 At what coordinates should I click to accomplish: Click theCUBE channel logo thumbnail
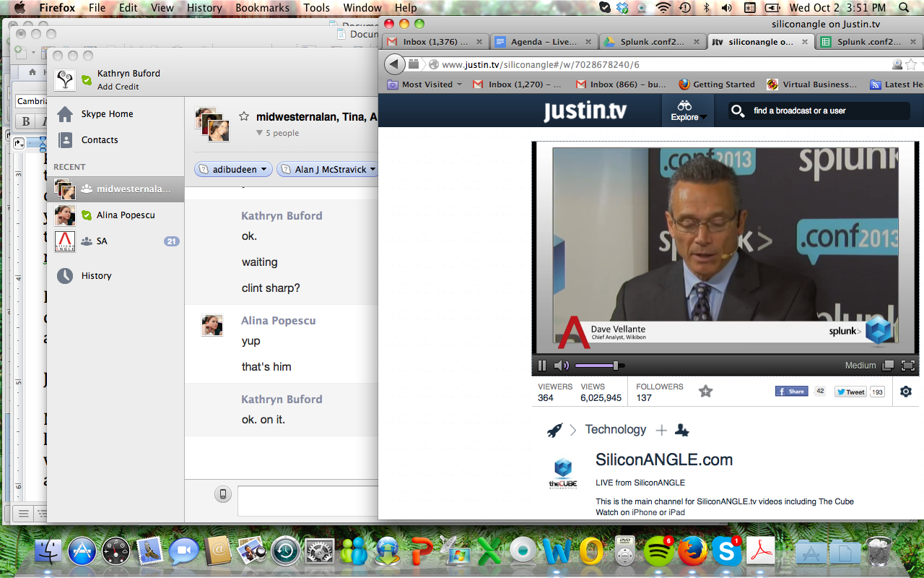[563, 473]
